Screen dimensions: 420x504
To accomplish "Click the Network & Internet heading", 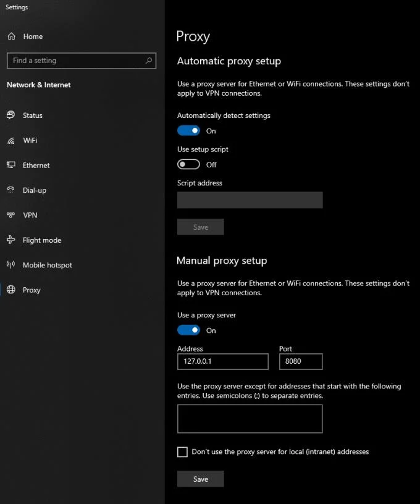I will tap(38, 85).
